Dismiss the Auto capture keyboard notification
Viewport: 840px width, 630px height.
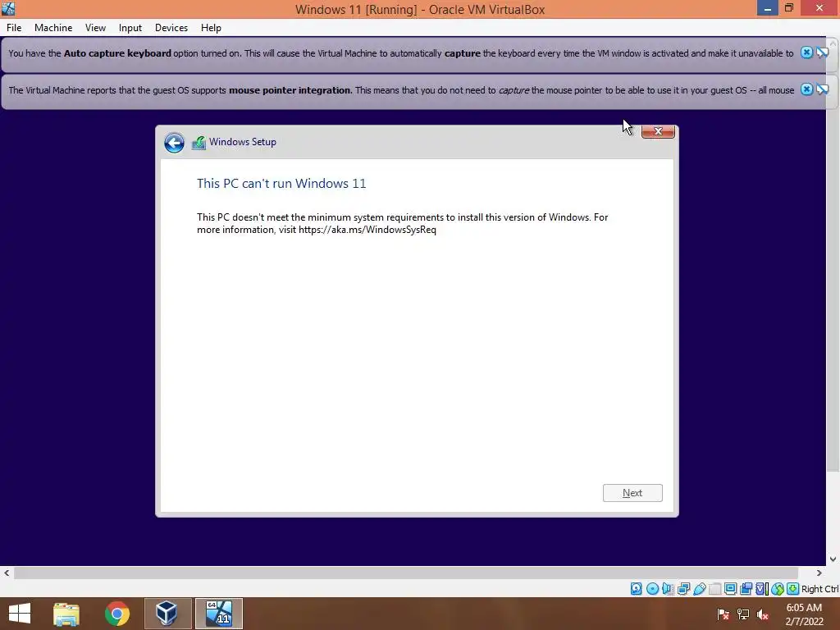click(806, 52)
